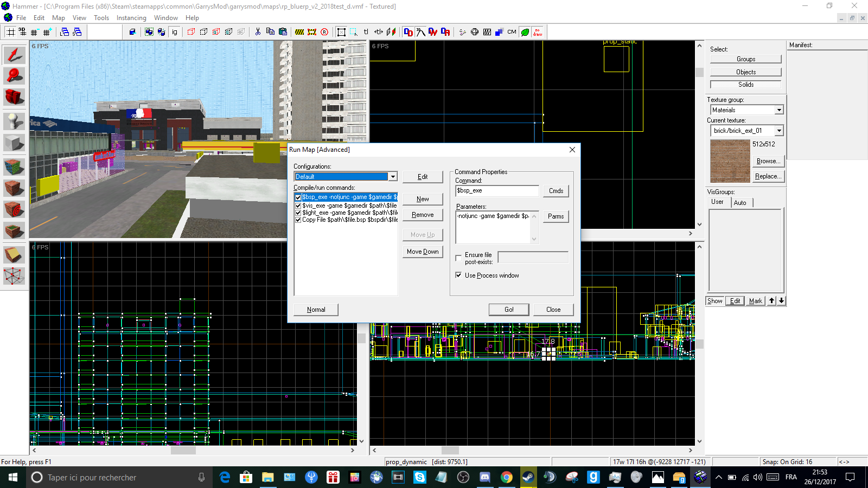868x488 pixels.
Task: Open the Current texture brick/brick_ext_01 dropdown
Action: click(x=779, y=131)
